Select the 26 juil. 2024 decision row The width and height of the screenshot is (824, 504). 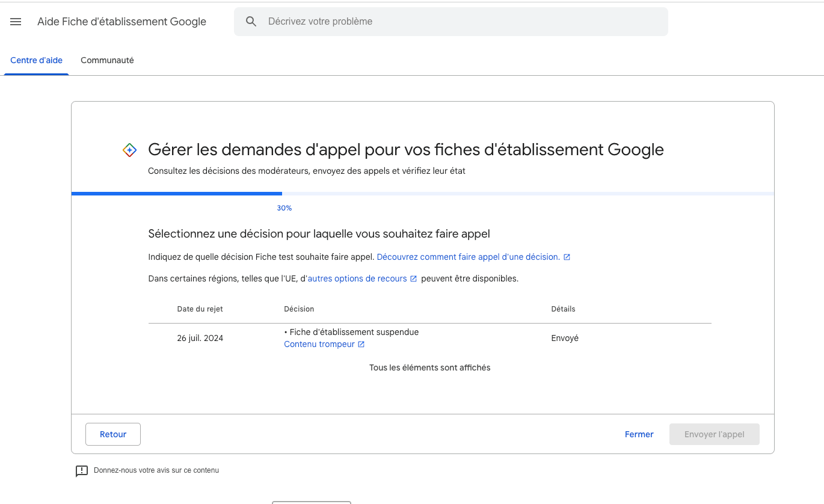pos(429,338)
